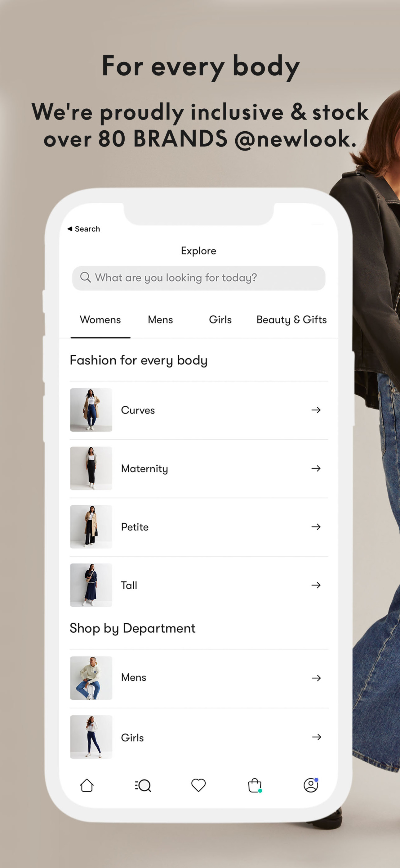This screenshot has height=868, width=400.
Task: Open the Petite thumbnail image
Action: 91,527
